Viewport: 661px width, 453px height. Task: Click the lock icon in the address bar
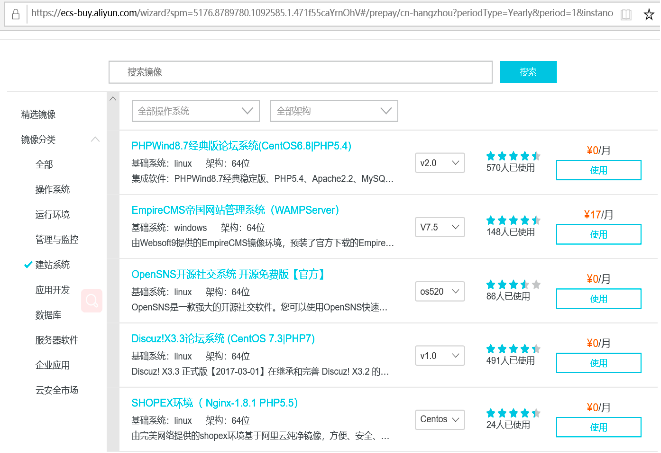coord(16,14)
